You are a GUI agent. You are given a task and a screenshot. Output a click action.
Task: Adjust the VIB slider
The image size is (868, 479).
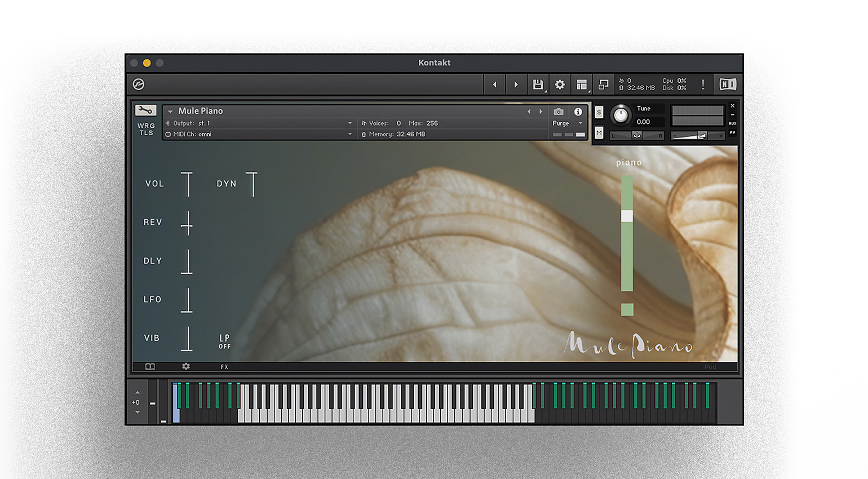(x=187, y=339)
